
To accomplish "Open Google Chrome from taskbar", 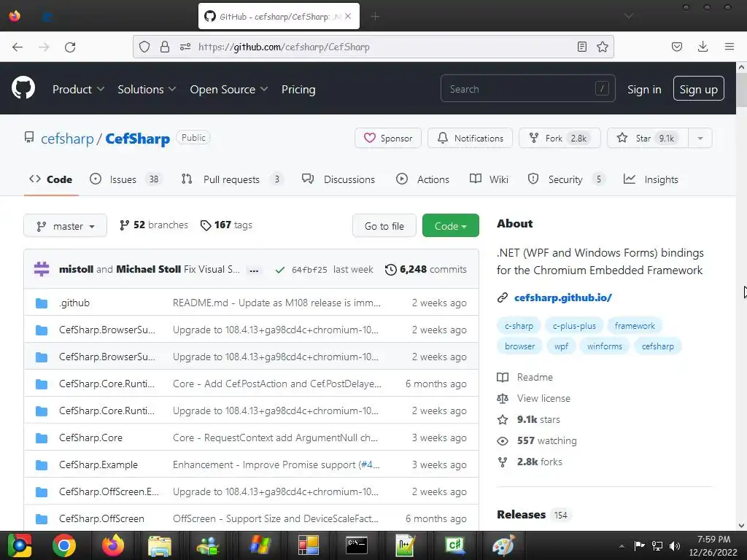I will [64, 545].
